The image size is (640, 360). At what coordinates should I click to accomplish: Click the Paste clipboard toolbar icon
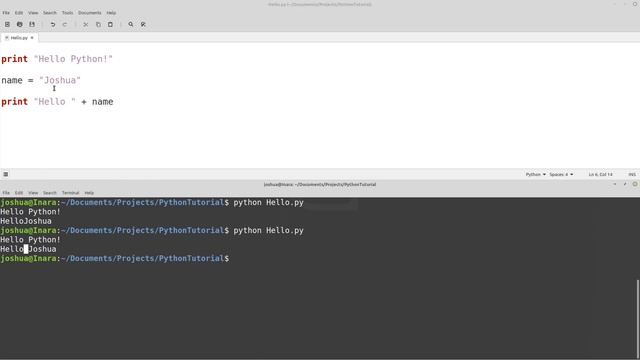pos(110,24)
